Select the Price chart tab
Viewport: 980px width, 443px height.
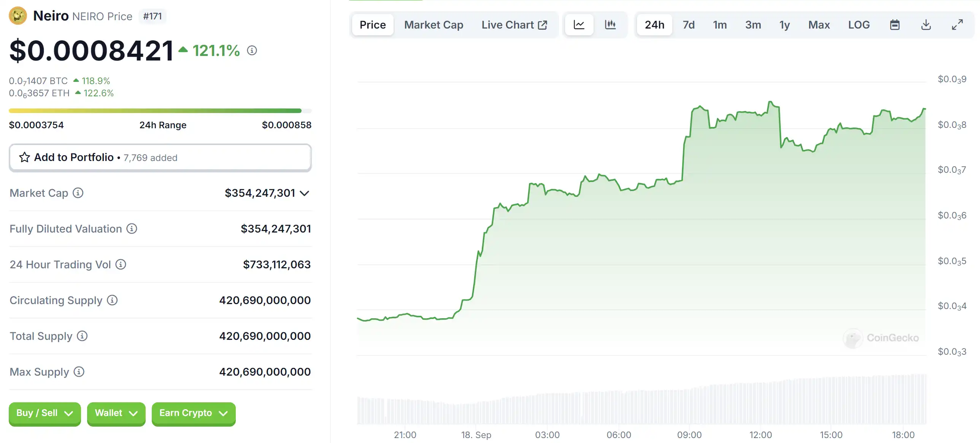pos(372,25)
